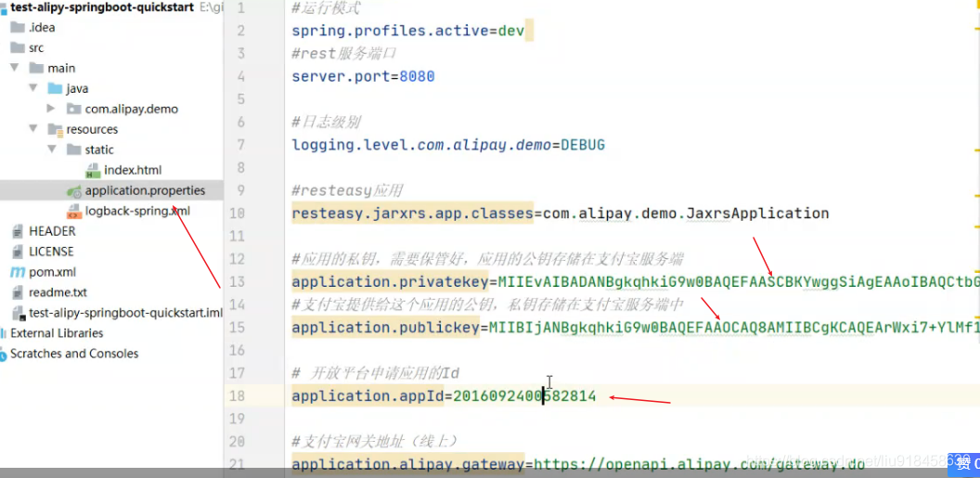Click gutter line number 10
Image resolution: width=980 pixels, height=478 pixels.
[x=238, y=213]
